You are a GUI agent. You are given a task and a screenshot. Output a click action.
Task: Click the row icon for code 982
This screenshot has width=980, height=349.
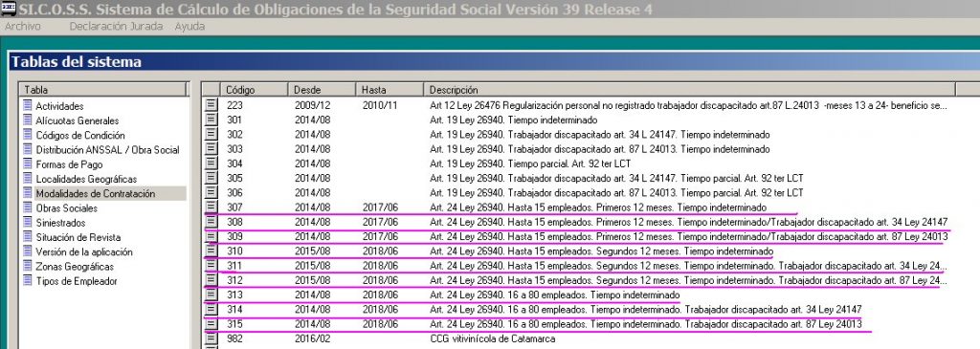click(212, 338)
